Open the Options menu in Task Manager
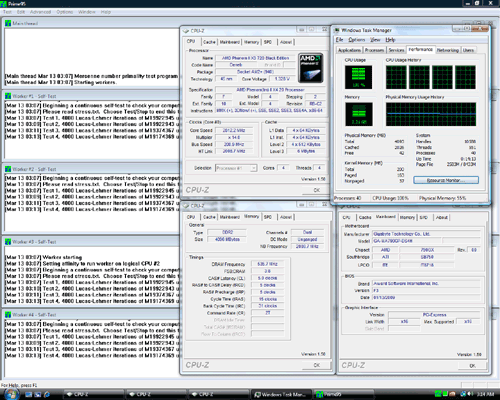500x400 pixels. pos(357,40)
